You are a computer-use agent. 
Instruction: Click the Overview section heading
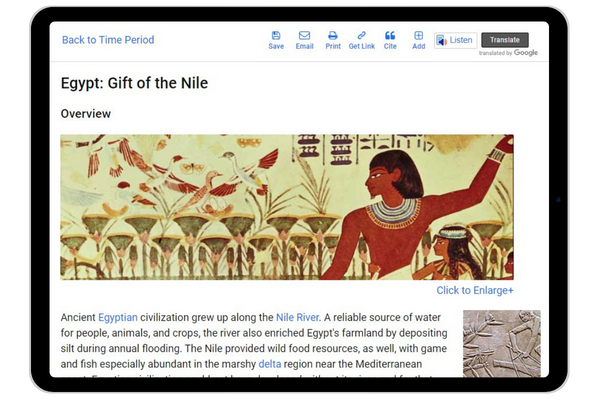(x=85, y=114)
